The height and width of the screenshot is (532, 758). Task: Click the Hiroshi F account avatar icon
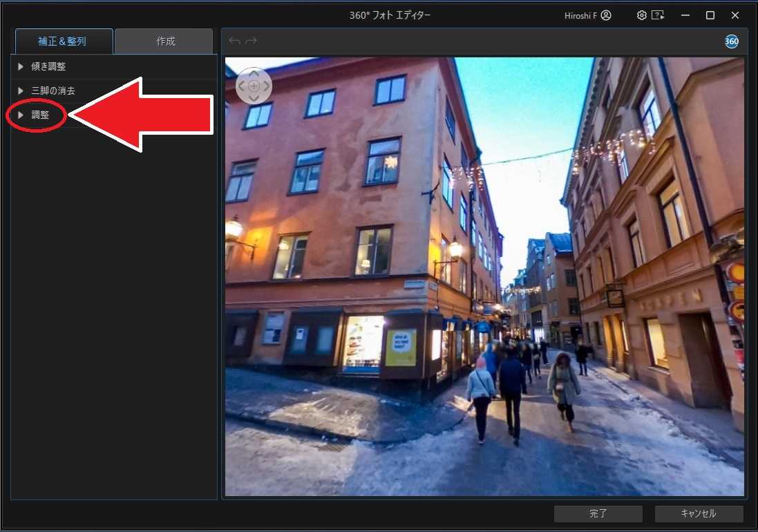click(607, 15)
